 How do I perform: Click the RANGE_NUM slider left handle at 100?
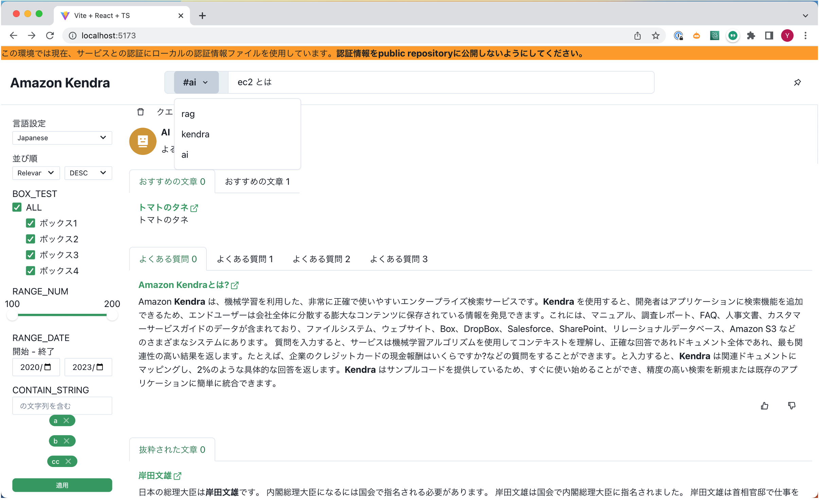[x=13, y=315]
